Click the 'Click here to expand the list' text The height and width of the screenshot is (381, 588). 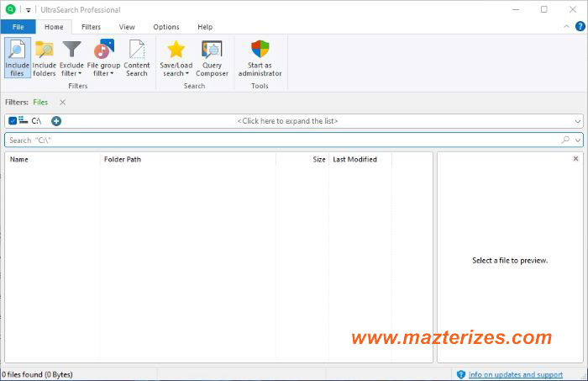click(x=287, y=121)
